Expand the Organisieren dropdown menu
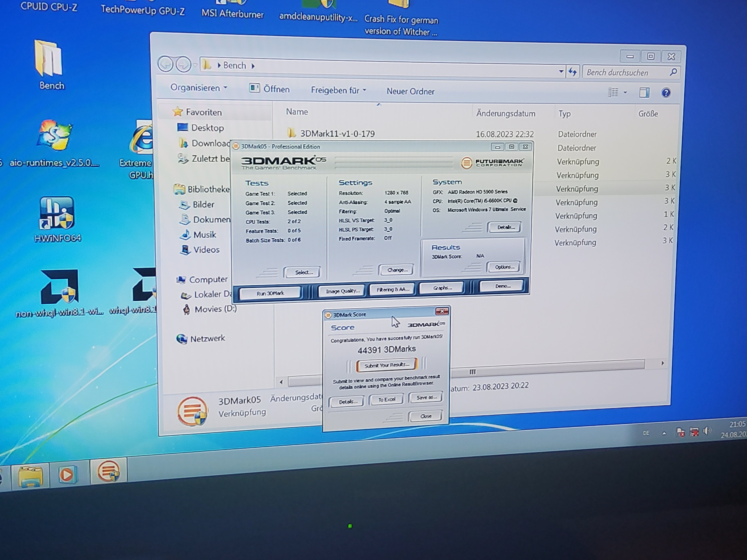The image size is (747, 560). click(x=199, y=88)
